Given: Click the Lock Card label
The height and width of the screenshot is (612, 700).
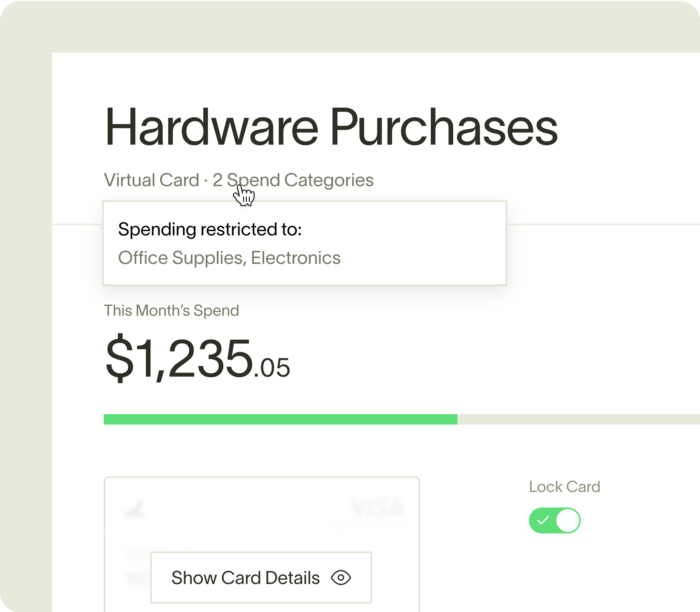Looking at the screenshot, I should 564,487.
